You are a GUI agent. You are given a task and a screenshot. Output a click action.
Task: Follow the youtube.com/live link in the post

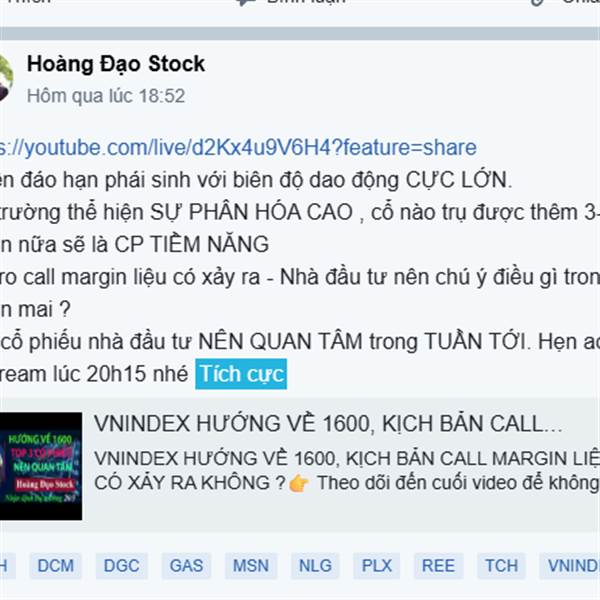238,148
